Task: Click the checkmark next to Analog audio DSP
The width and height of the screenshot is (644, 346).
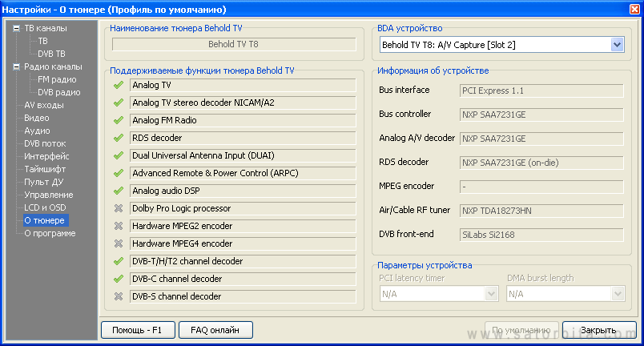Action: [x=119, y=191]
